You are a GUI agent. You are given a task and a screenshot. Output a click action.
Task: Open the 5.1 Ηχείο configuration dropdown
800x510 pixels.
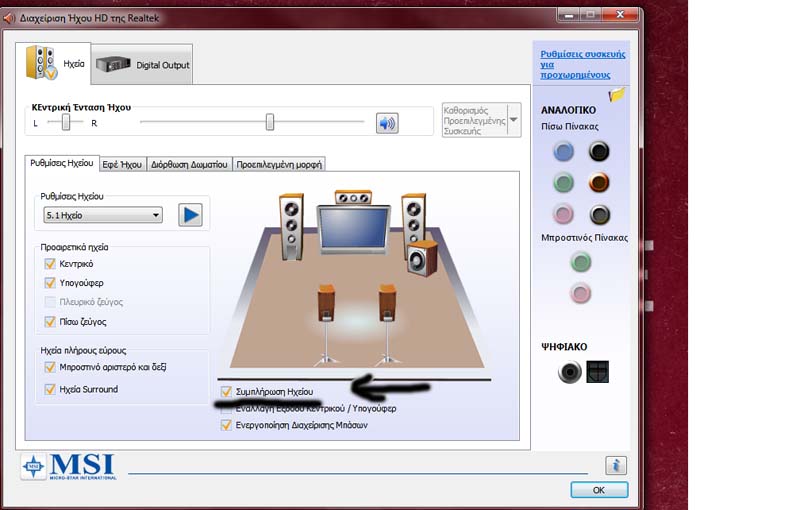point(103,215)
